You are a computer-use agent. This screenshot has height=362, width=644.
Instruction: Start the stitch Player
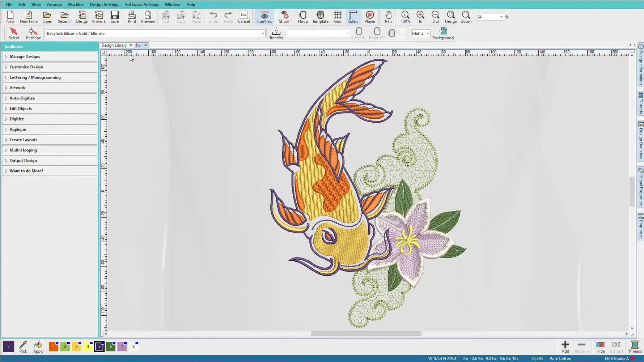tap(370, 17)
